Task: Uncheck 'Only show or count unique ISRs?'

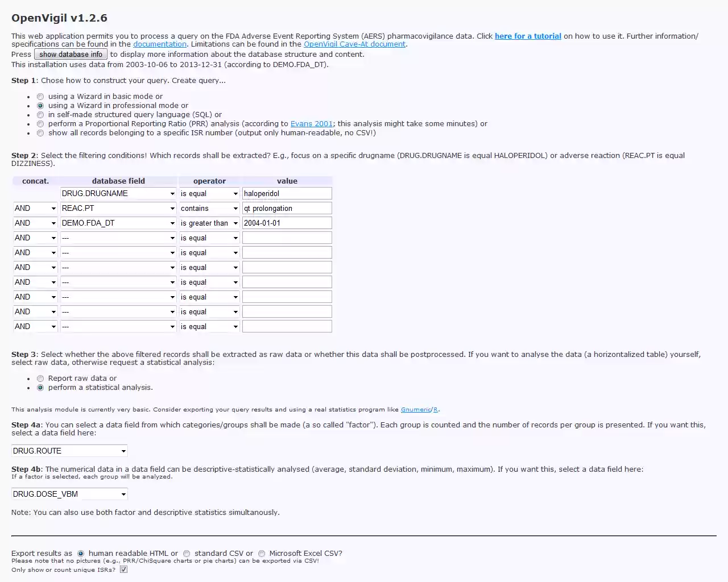Action: pyautogui.click(x=123, y=569)
